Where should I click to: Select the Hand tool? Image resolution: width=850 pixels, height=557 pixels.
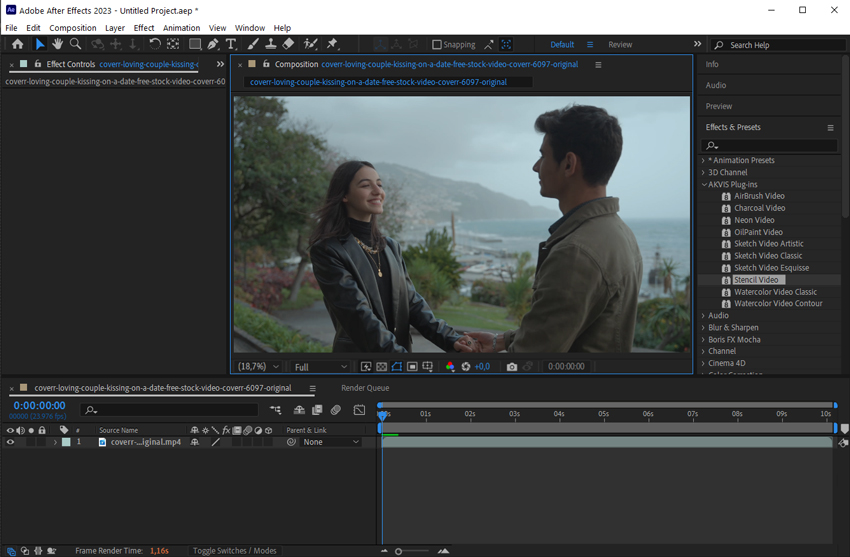pos(57,44)
